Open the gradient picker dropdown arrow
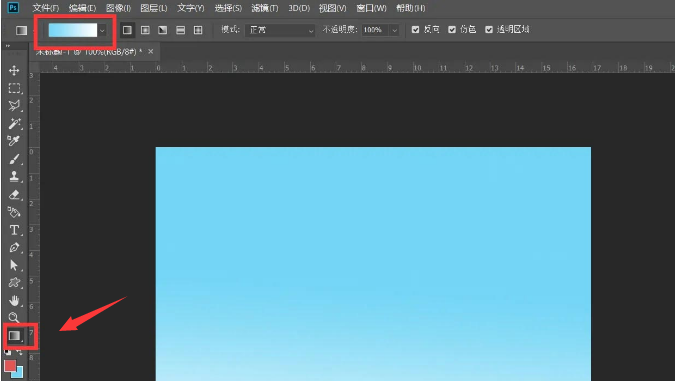The image size is (675, 381). pos(102,31)
